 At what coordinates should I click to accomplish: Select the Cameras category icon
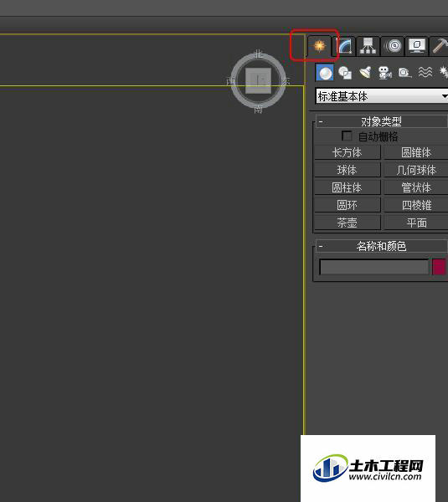click(385, 73)
